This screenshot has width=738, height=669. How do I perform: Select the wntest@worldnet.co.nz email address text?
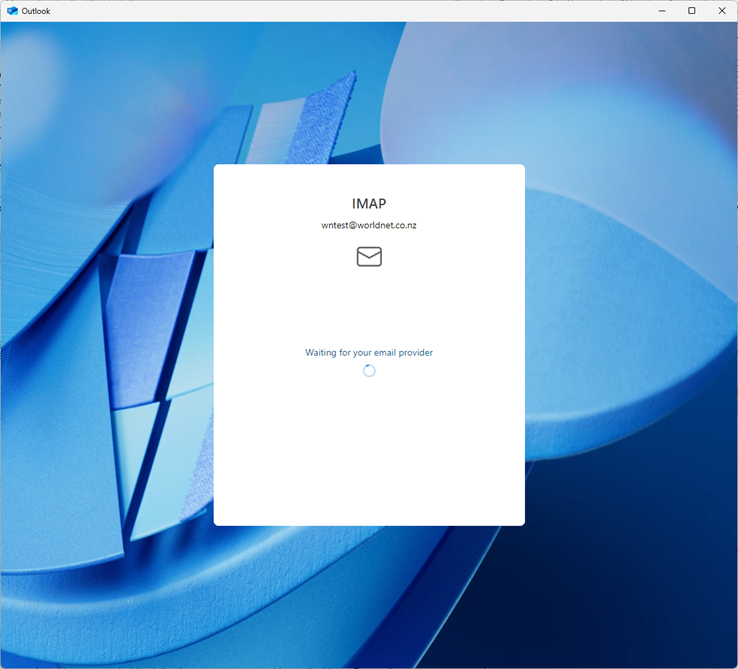[369, 226]
